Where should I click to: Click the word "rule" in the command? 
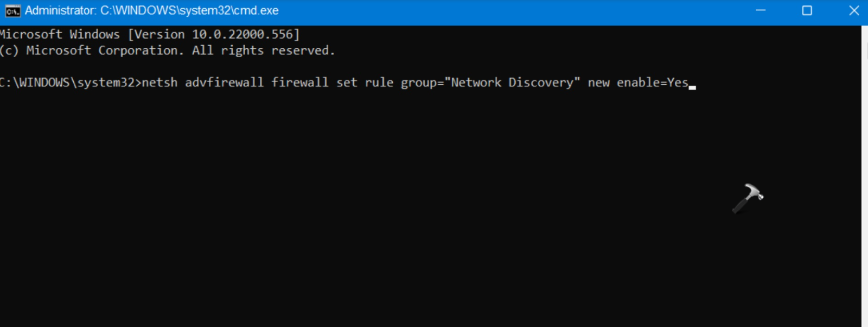click(x=379, y=83)
